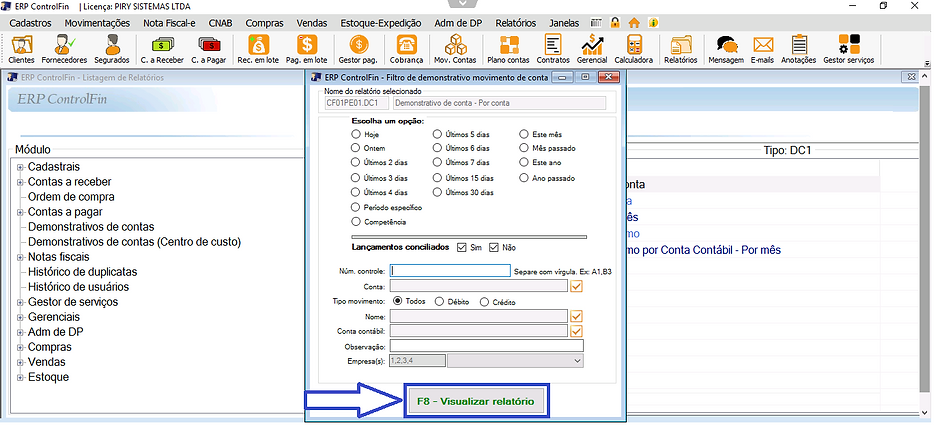Image resolution: width=940 pixels, height=440 pixels.
Task: Open the Relatórios toolbar icon
Action: point(680,49)
